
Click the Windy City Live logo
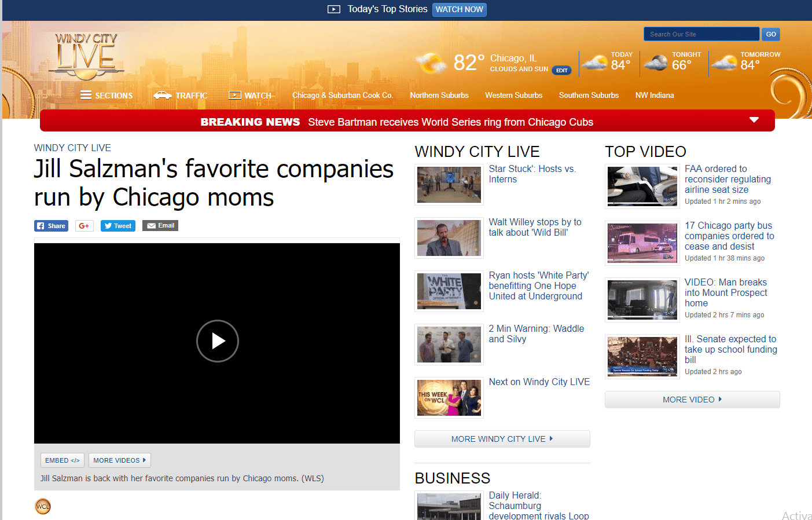[86, 56]
